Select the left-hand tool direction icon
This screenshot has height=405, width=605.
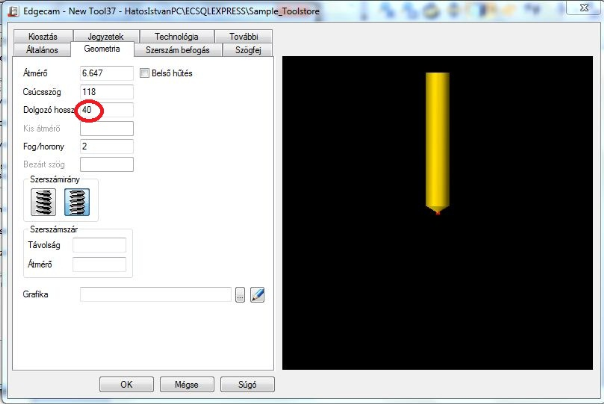(43, 202)
